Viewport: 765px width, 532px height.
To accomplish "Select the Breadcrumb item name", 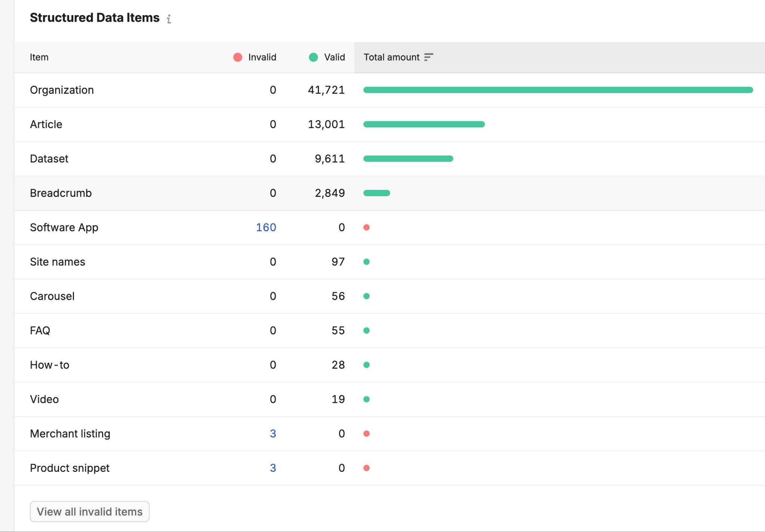I will [61, 193].
